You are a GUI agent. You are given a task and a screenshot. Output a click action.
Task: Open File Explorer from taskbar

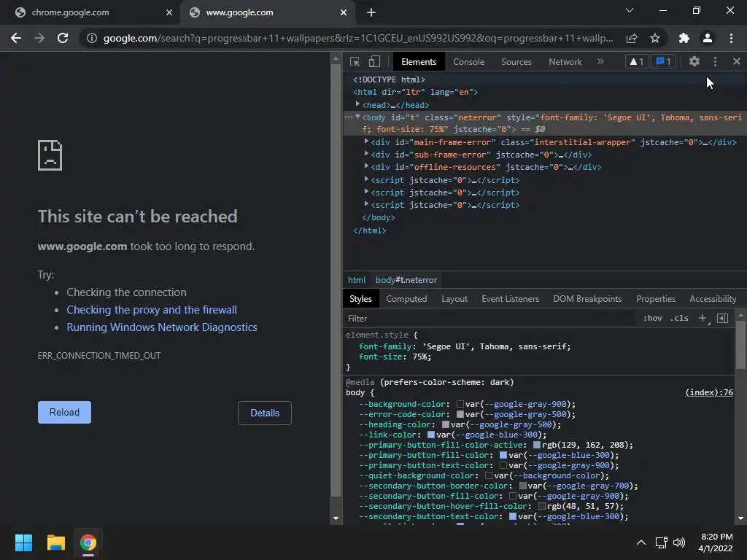pyautogui.click(x=55, y=542)
